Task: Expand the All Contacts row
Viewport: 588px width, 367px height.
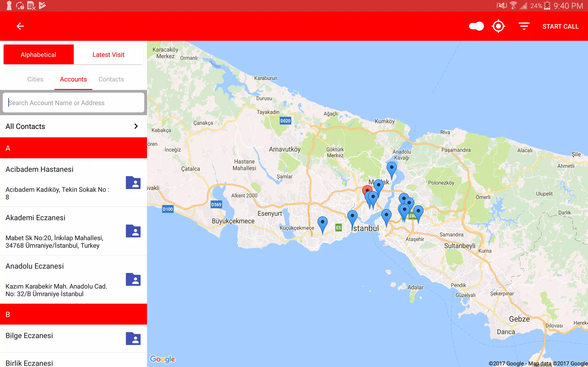Action: point(73,126)
